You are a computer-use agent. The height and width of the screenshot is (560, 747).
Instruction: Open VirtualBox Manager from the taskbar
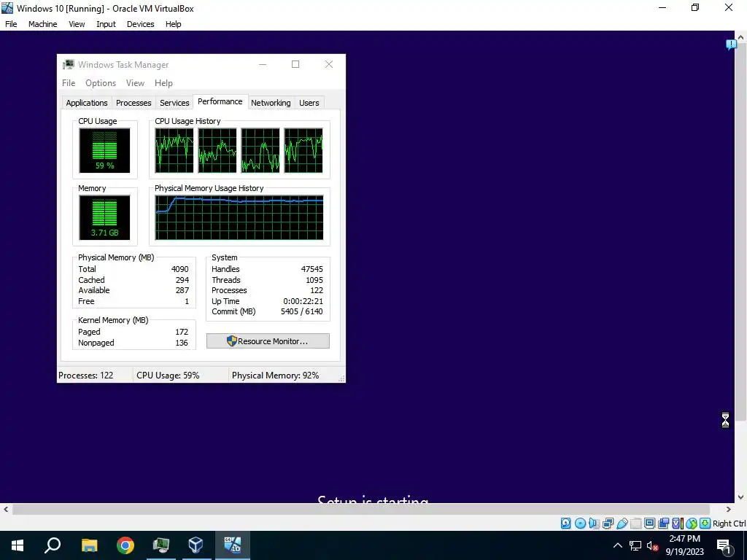click(196, 545)
